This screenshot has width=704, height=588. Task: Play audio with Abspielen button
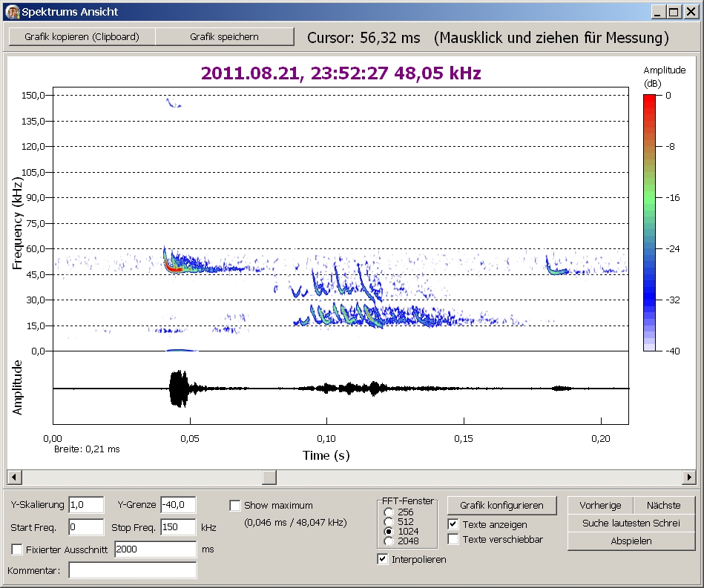[631, 541]
